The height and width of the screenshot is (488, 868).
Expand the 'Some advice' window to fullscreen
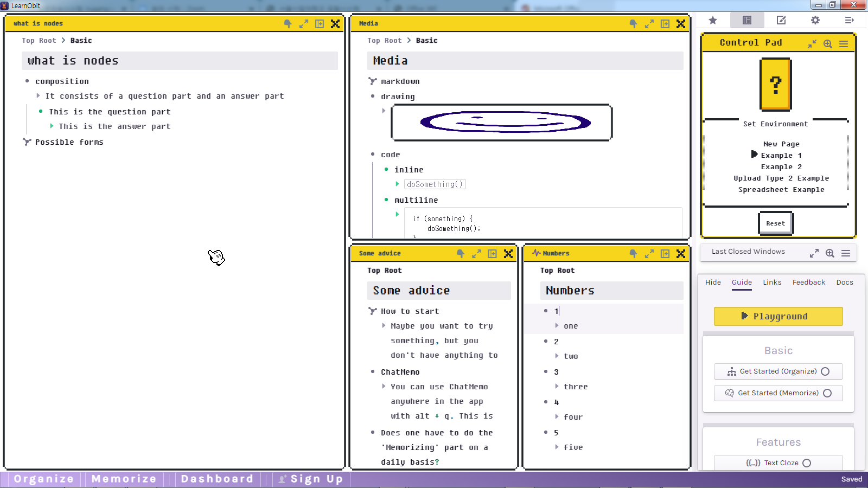476,254
